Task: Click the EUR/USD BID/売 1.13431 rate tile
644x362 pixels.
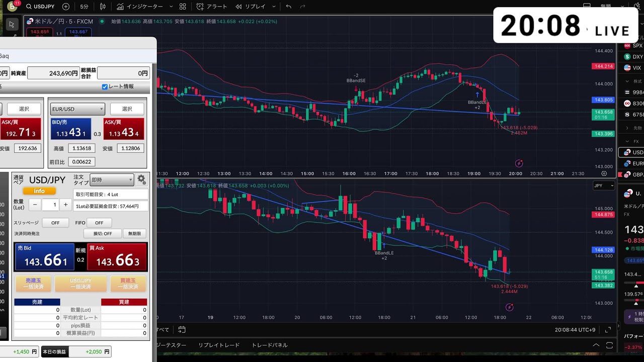Action: 70,129
